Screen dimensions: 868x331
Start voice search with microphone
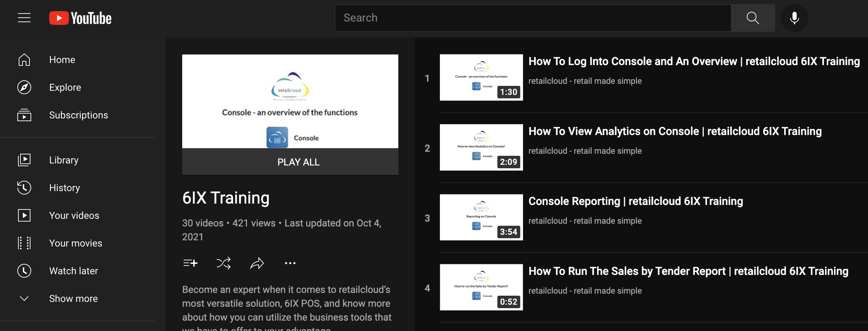(794, 18)
